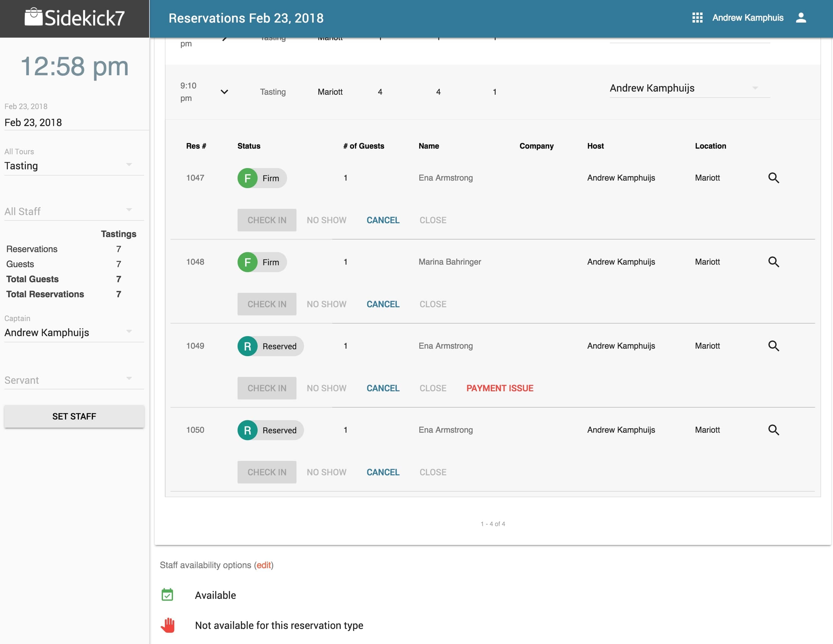Collapse the 9:10 pm tasting row chevron
This screenshot has width=833, height=644.
(225, 92)
